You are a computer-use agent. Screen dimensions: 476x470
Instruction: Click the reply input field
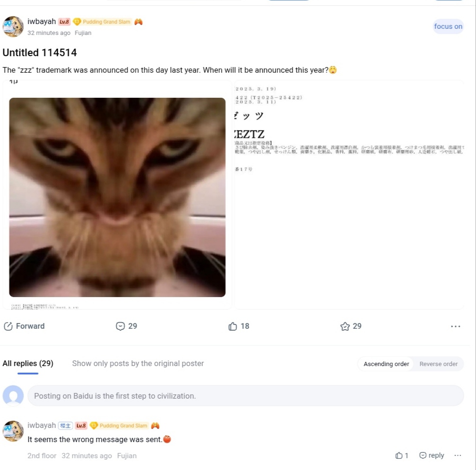pos(246,396)
